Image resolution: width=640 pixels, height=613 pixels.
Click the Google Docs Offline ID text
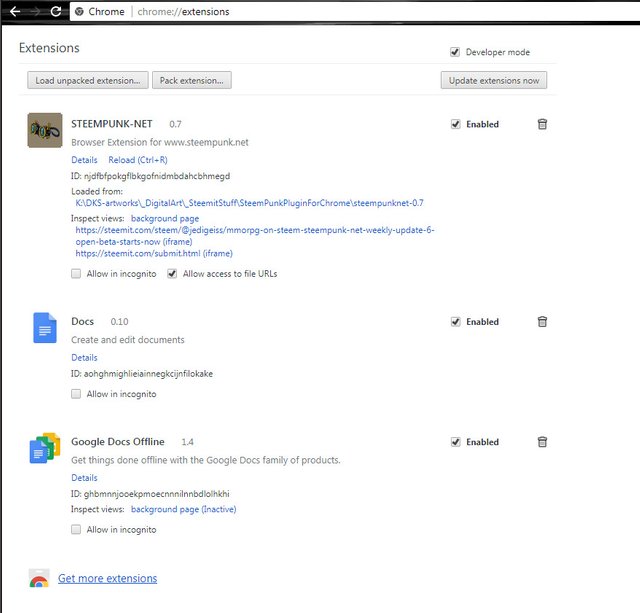[150, 494]
